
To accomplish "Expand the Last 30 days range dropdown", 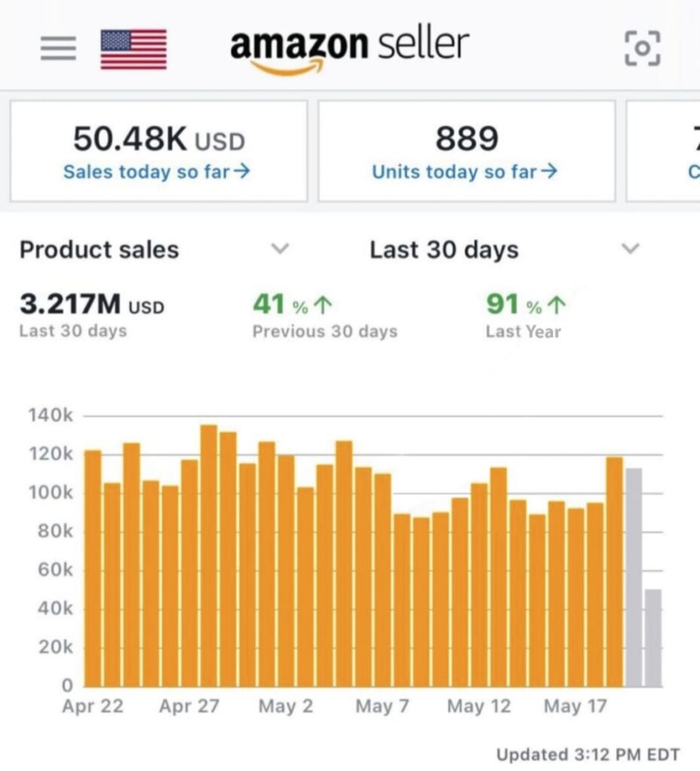I will coord(631,249).
